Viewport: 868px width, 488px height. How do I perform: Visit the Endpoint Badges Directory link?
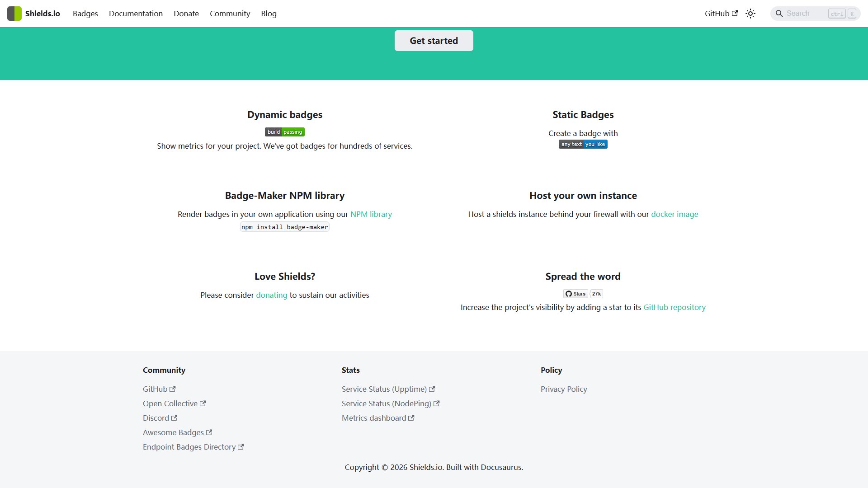193,447
